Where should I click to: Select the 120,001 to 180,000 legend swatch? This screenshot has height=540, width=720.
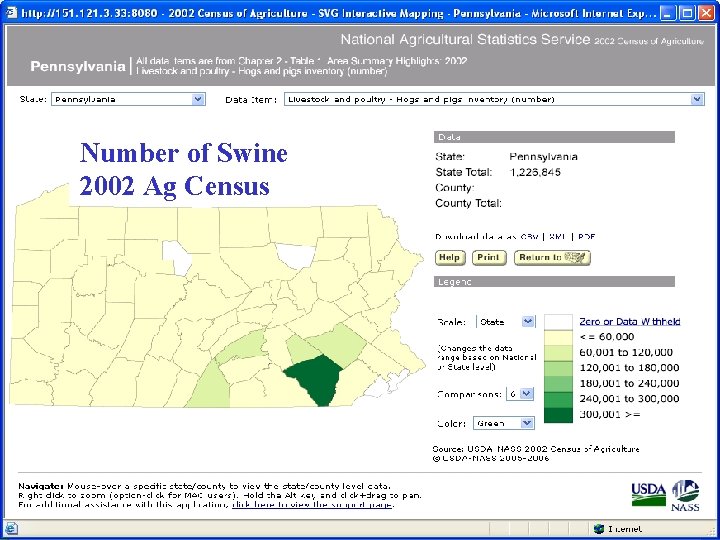pyautogui.click(x=558, y=368)
